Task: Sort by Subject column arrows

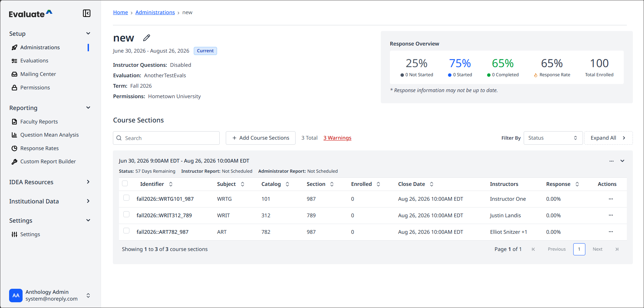Action: click(243, 184)
